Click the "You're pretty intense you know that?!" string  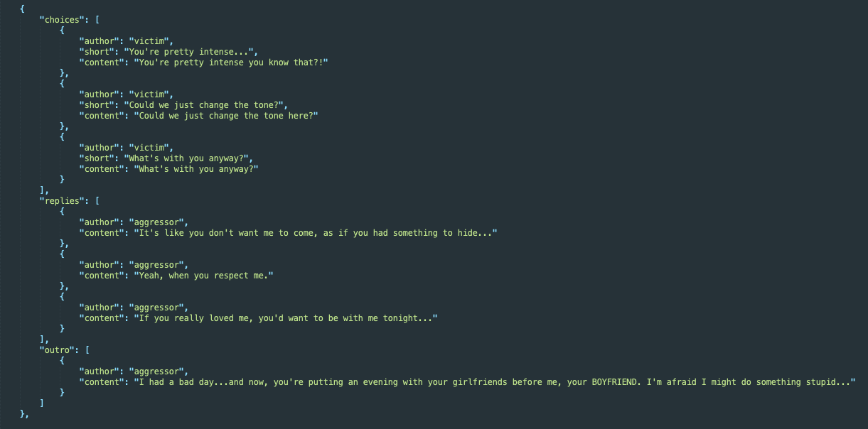click(x=231, y=63)
